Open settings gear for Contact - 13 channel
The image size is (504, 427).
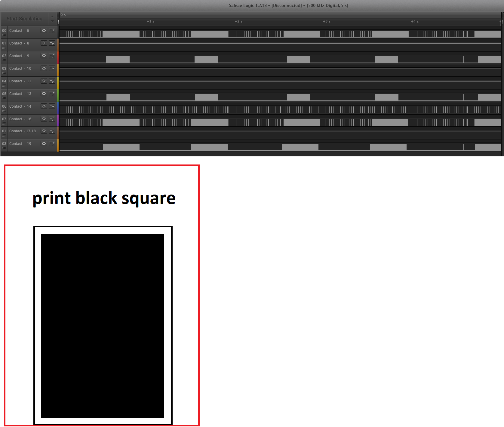[x=44, y=94]
